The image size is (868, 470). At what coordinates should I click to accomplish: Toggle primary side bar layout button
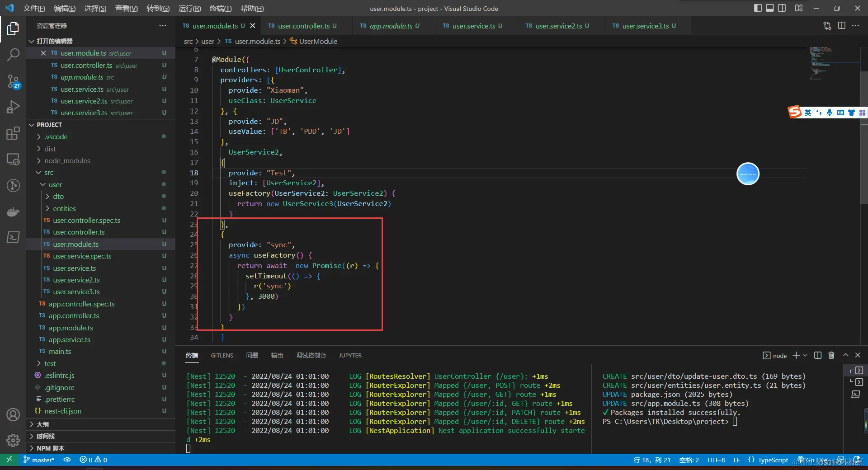(x=758, y=8)
